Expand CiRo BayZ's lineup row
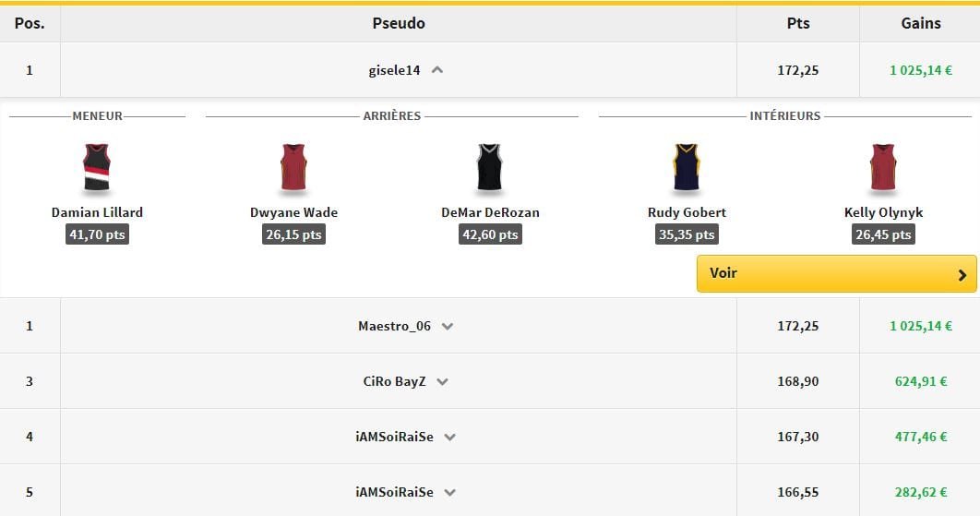Viewport: 980px width, 516px height. (x=442, y=381)
